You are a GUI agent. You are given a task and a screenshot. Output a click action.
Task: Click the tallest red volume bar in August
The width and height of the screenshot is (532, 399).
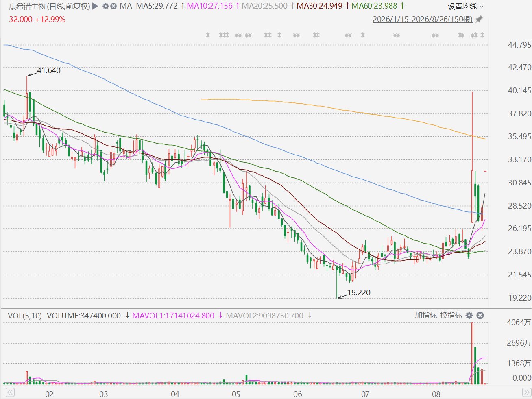click(472, 353)
